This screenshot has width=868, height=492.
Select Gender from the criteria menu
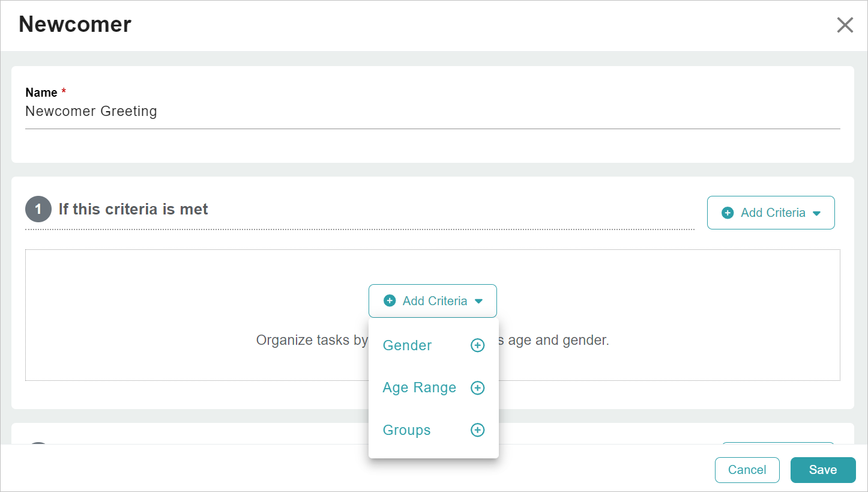[x=407, y=345]
